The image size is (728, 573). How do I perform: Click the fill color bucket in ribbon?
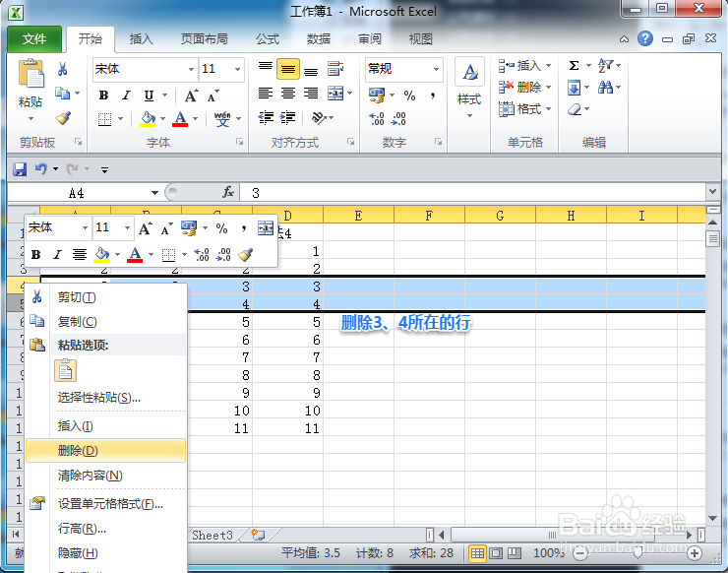[149, 119]
